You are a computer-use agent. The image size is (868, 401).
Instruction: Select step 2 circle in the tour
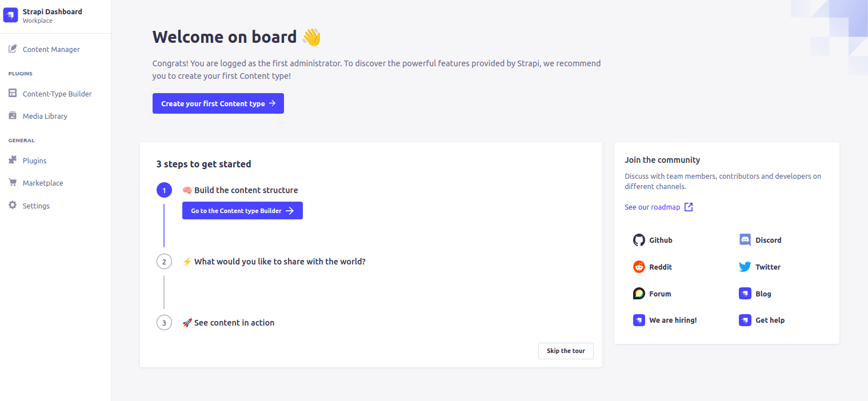coord(164,262)
